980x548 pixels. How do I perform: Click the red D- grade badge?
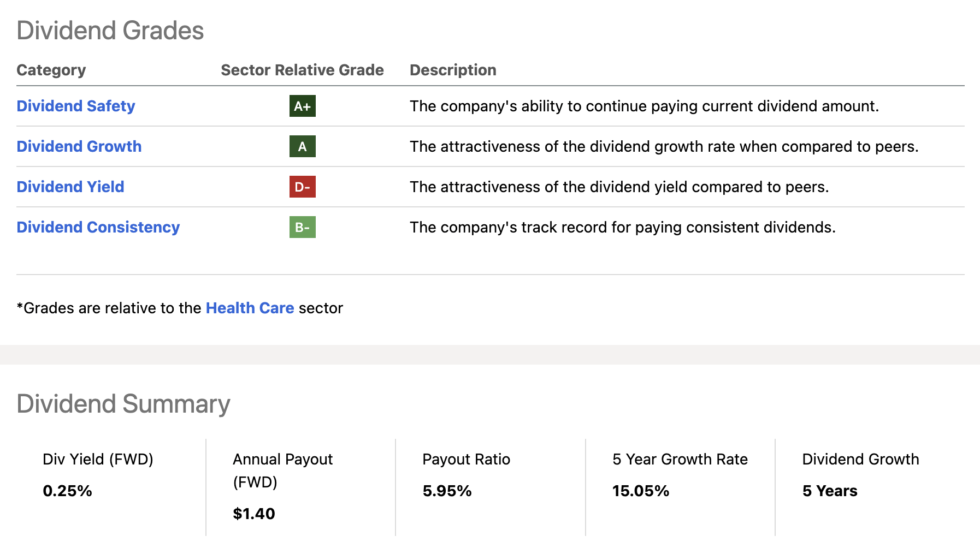(x=302, y=187)
